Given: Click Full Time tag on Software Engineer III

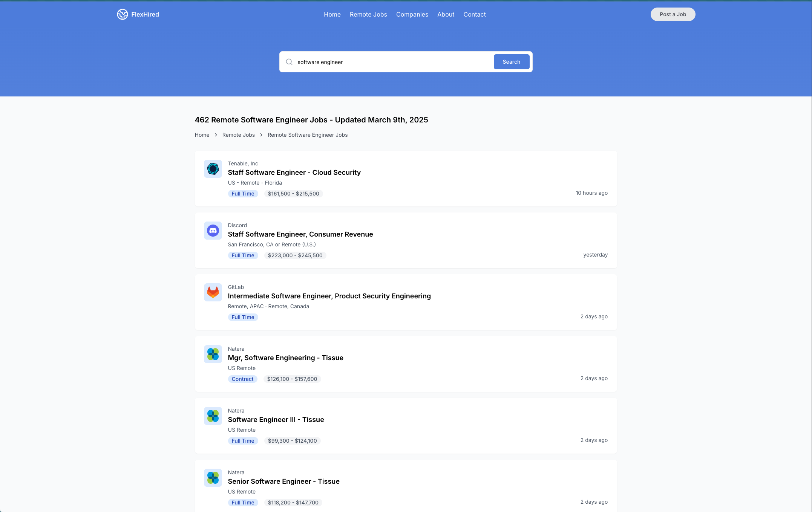Looking at the screenshot, I should point(243,441).
